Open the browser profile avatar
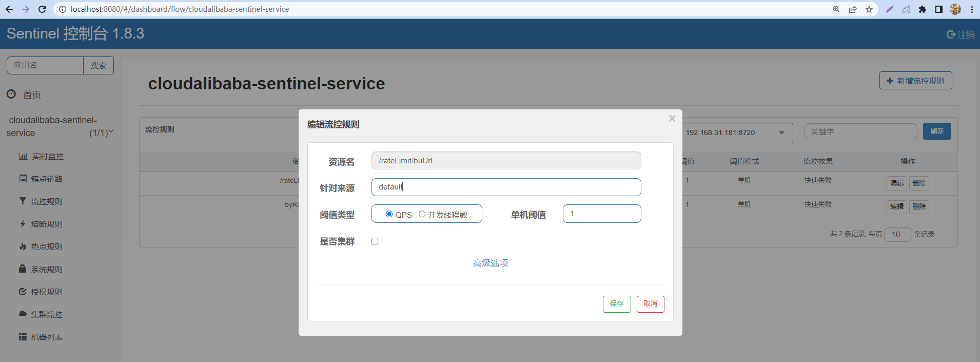 [955, 9]
